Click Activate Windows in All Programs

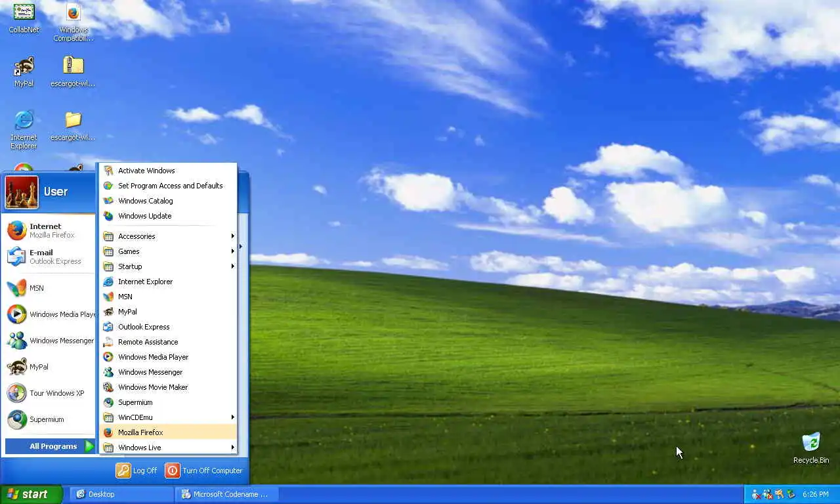168,171
